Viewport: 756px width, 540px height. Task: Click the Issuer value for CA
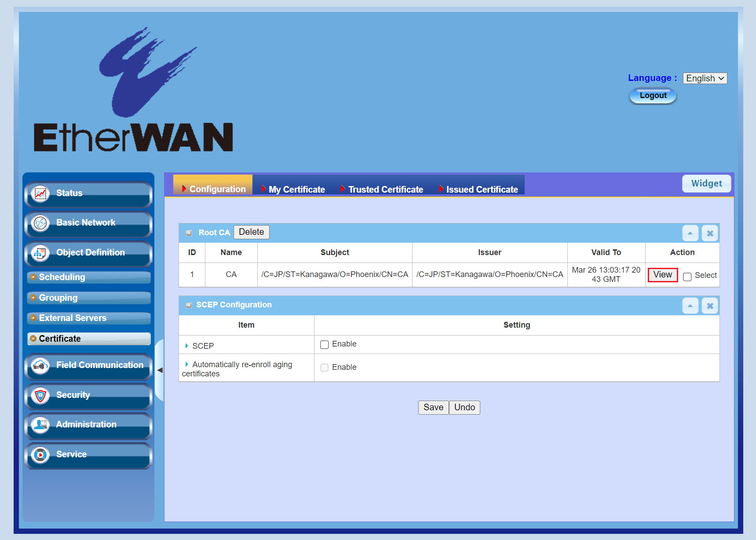[490, 275]
